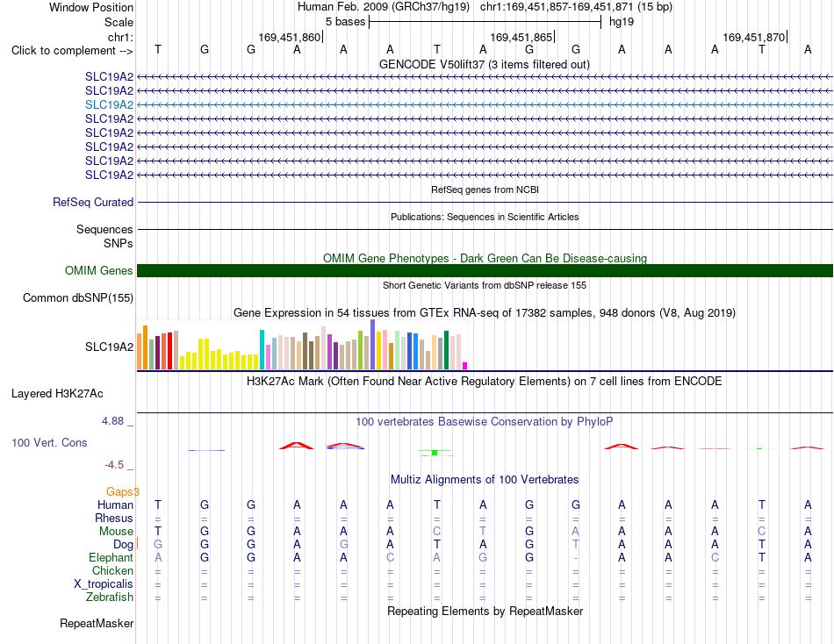Click 'Repeating Elements by RepeatMasker' title

[x=485, y=611]
